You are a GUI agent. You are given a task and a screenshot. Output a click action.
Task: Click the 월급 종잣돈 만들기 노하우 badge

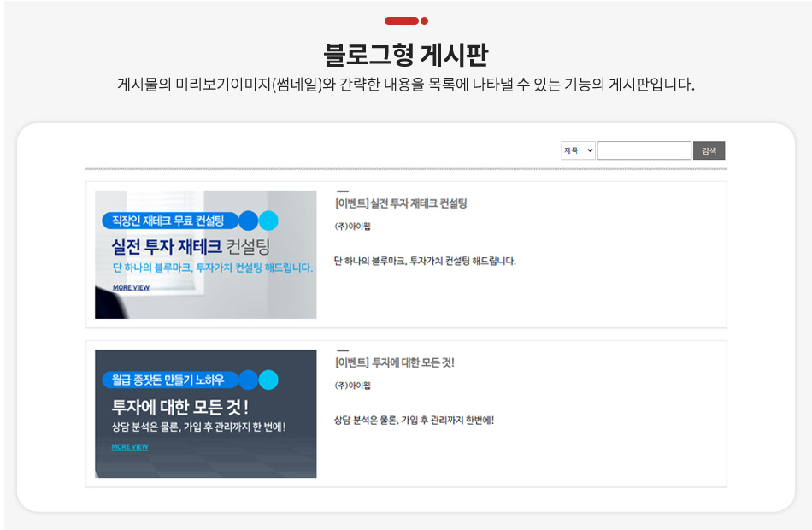click(169, 380)
